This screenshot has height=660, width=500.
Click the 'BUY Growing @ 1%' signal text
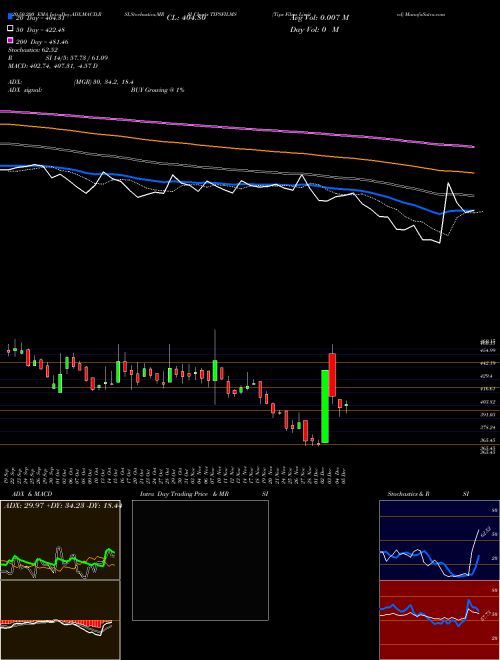pyautogui.click(x=157, y=90)
